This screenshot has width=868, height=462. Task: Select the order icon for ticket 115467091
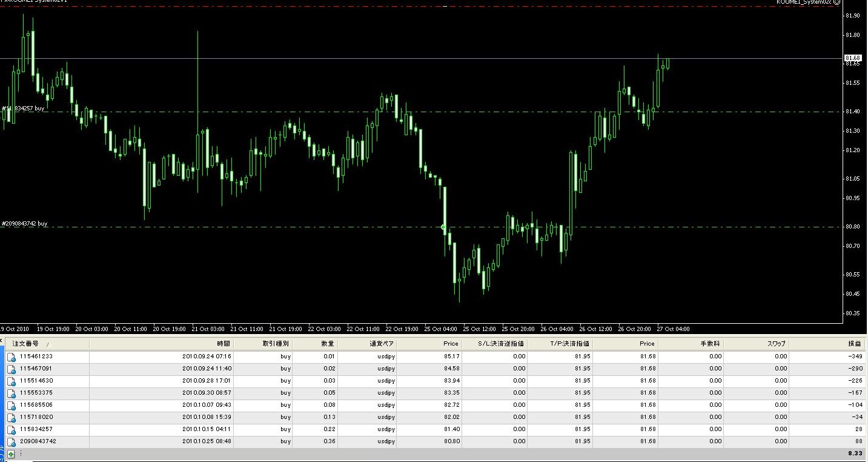[x=11, y=369]
